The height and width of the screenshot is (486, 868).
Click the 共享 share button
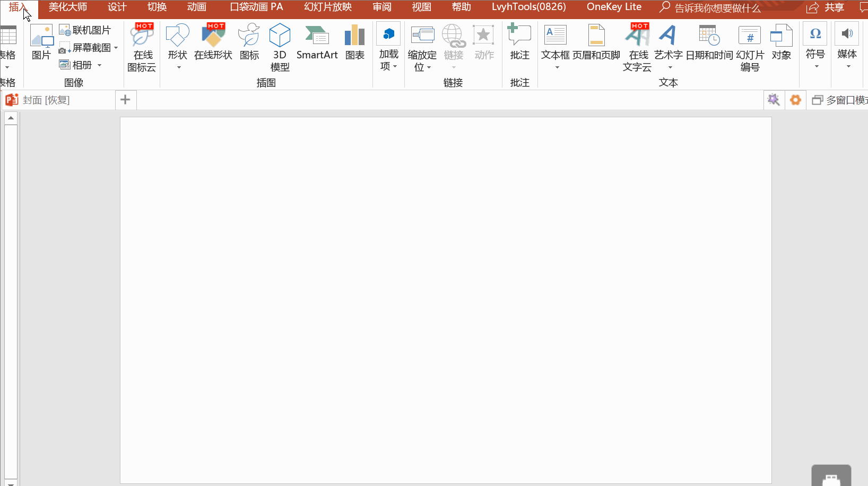pyautogui.click(x=825, y=8)
